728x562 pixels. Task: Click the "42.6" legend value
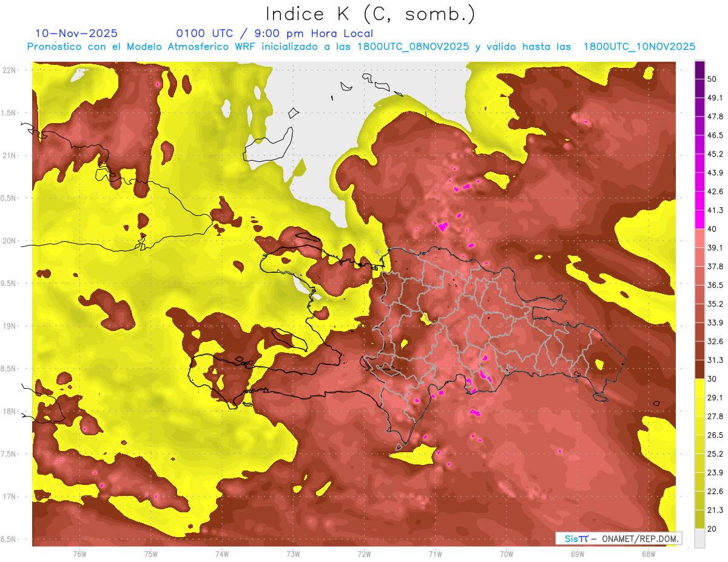coord(715,192)
